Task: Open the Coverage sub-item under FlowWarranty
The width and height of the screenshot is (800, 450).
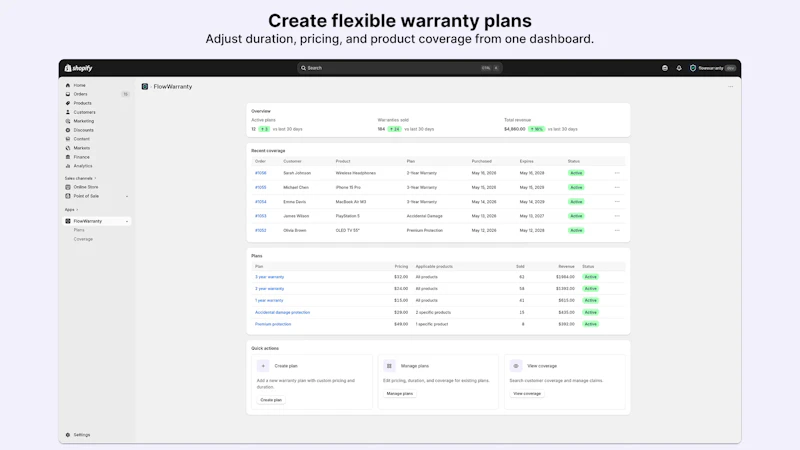Action: (83, 239)
